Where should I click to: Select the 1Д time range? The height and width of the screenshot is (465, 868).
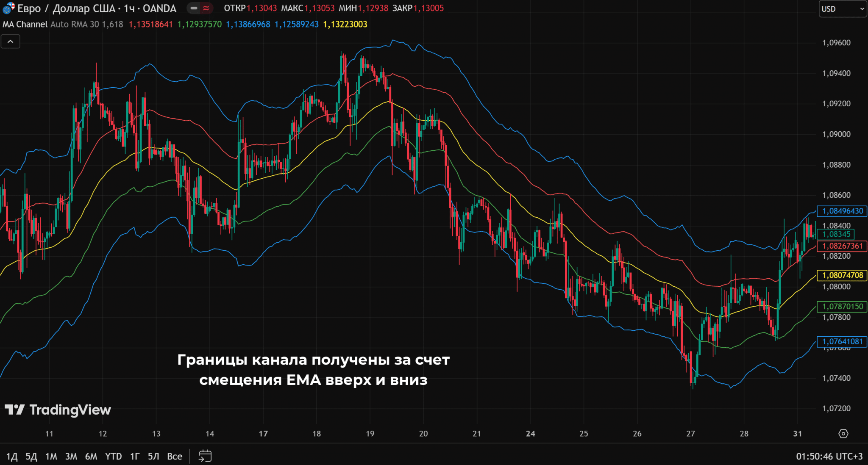(x=12, y=457)
